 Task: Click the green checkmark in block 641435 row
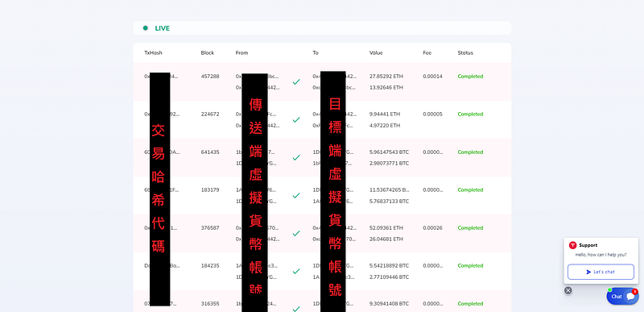click(x=296, y=157)
